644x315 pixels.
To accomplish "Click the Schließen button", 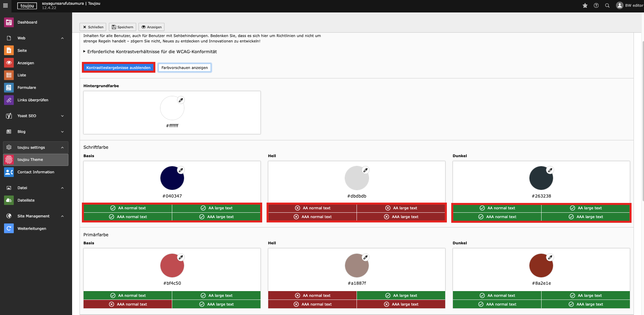I will [x=93, y=27].
